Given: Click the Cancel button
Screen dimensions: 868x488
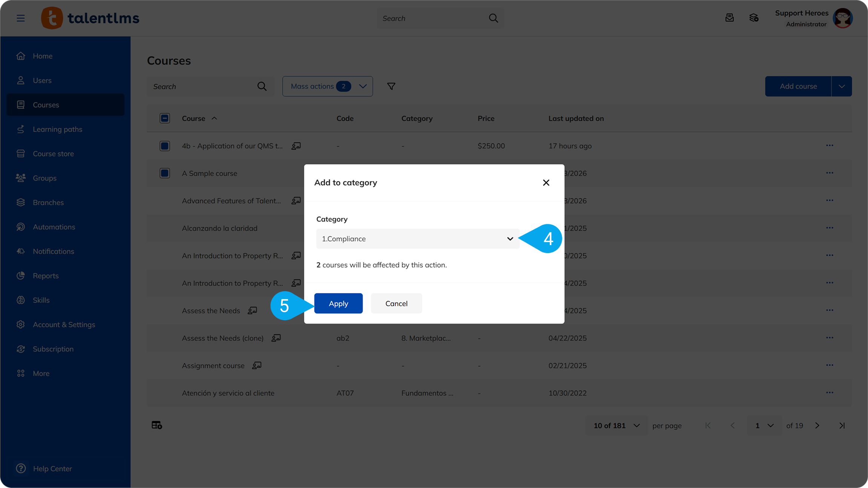Looking at the screenshot, I should coord(396,303).
